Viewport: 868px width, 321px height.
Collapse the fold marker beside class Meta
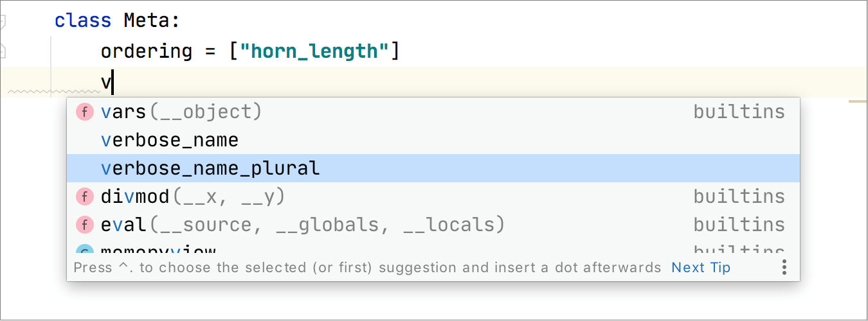[x=2, y=21]
